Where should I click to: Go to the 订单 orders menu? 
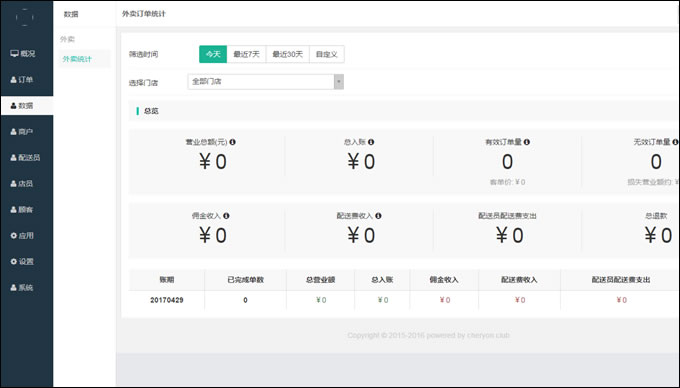pos(27,80)
